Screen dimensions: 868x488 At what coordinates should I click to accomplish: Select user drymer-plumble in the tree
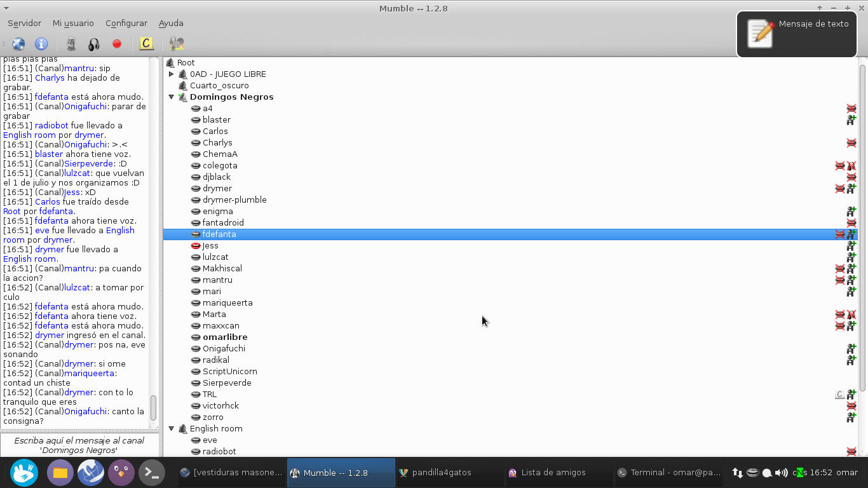click(234, 200)
